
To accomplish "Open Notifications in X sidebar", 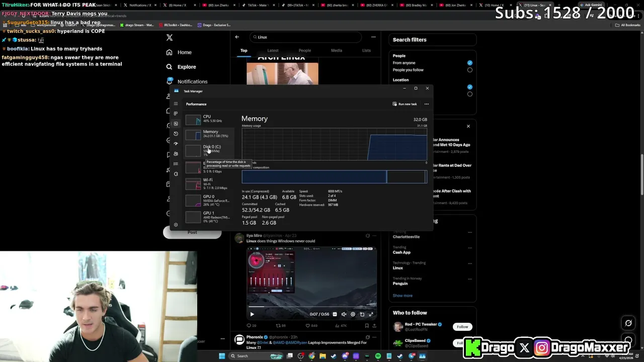I will 187,81.
